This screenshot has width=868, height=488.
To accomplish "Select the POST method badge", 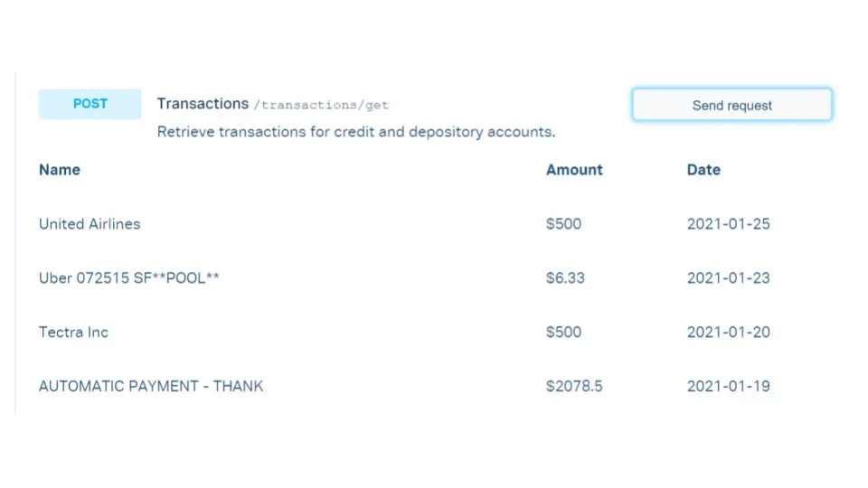I will [x=90, y=104].
